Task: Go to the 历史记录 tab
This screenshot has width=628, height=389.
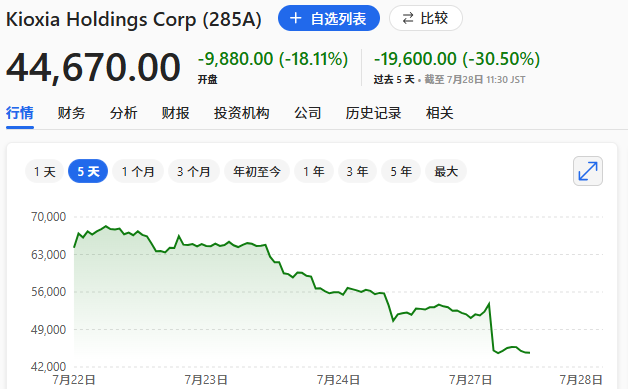Action: (x=373, y=113)
